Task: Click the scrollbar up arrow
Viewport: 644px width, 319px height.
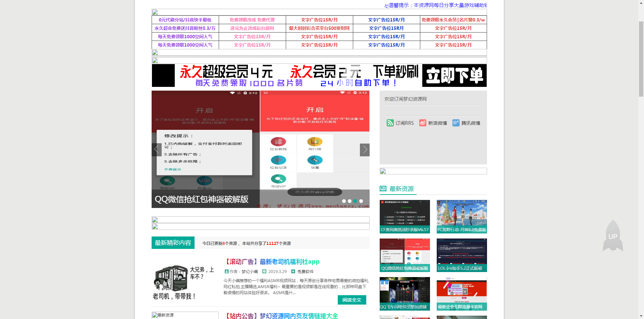Action: pos(641,3)
